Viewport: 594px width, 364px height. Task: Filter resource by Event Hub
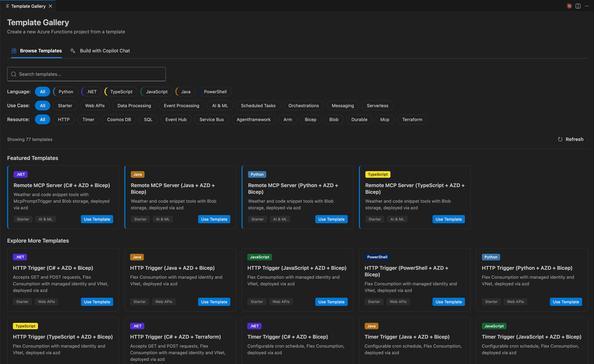click(176, 120)
